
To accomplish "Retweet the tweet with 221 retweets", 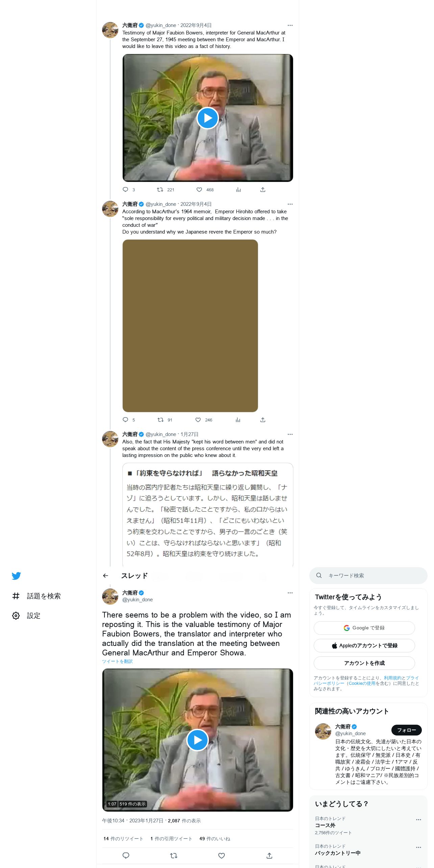I will coord(160,190).
